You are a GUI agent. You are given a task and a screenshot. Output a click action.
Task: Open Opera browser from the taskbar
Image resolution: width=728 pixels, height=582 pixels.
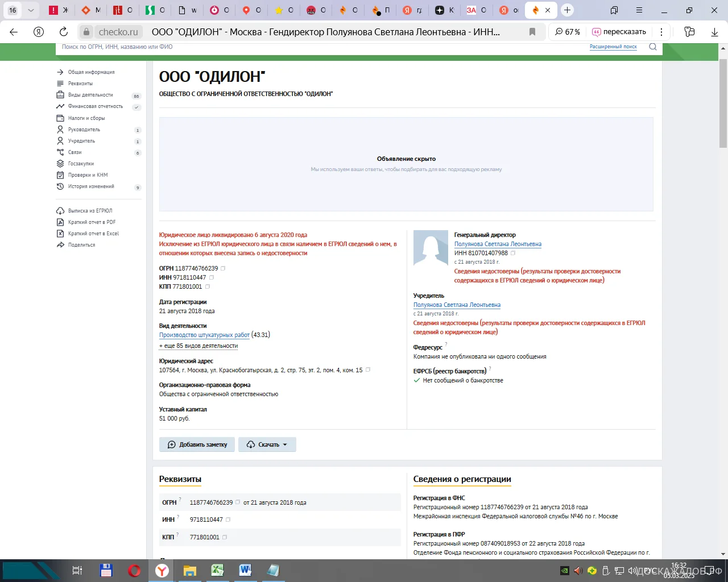[134, 570]
